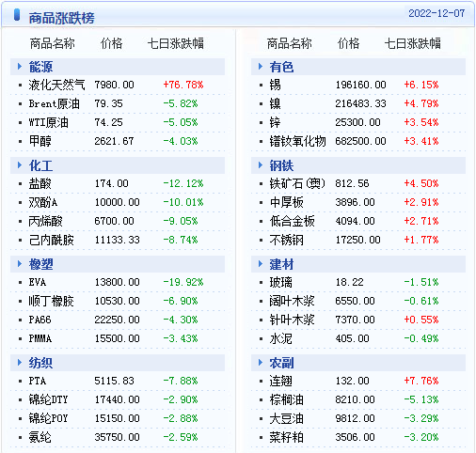Open the 顺丁橡胶 commodity
This screenshot has height=453, width=476.
coord(51,301)
